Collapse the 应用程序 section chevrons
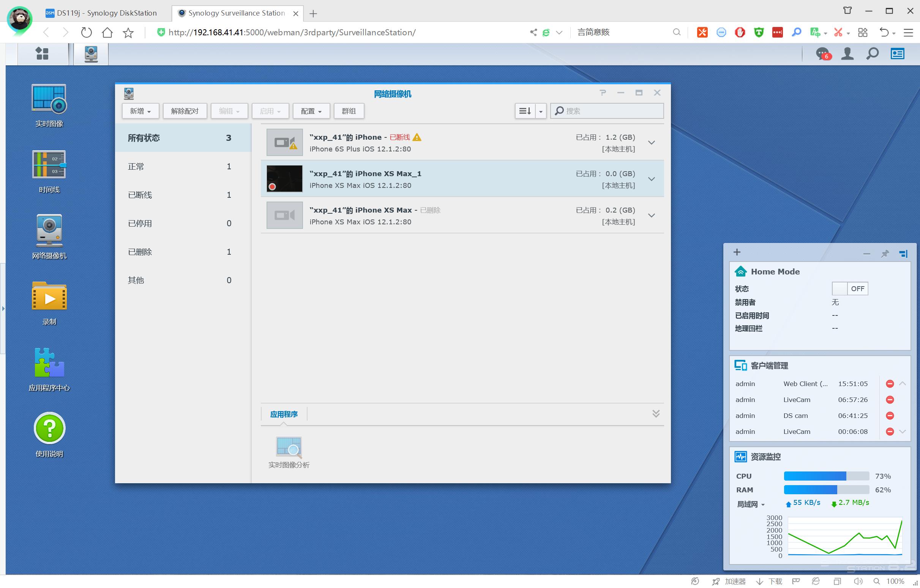 click(x=656, y=414)
